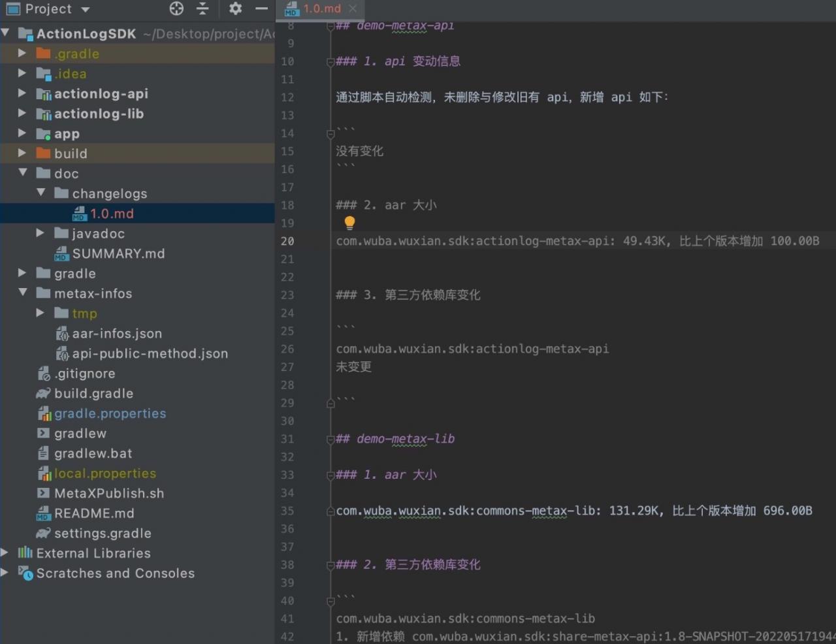Expand the gradle folder arrow
836x644 pixels.
click(x=22, y=273)
